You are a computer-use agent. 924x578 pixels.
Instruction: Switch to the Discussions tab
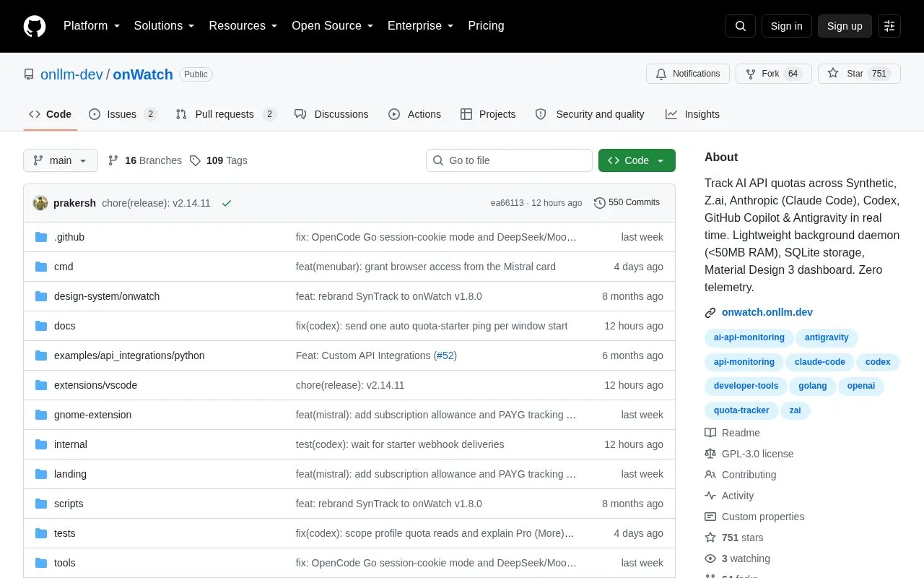pyautogui.click(x=331, y=114)
